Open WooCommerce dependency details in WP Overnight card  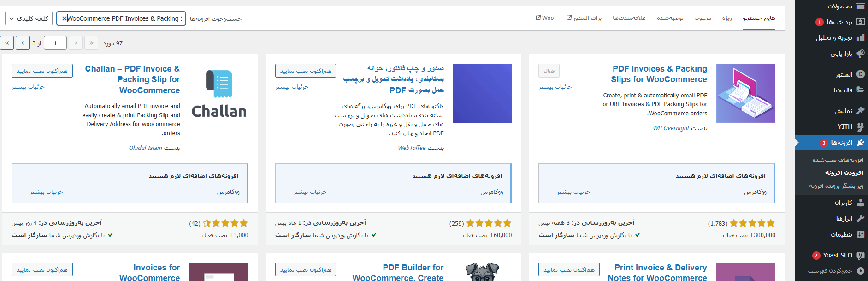click(x=573, y=192)
